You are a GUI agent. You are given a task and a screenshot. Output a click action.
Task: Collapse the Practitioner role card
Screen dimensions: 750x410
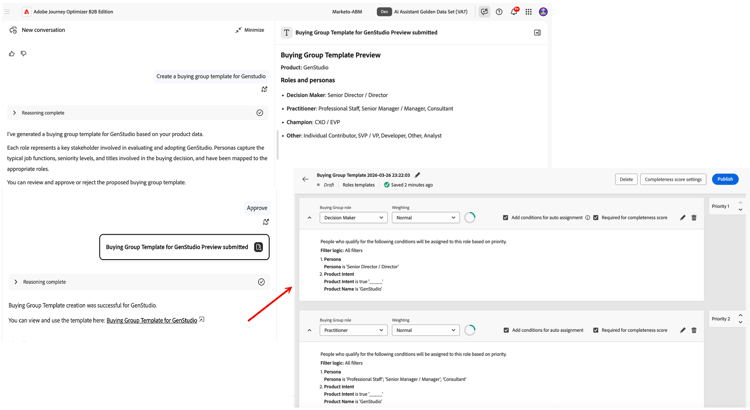coord(309,330)
